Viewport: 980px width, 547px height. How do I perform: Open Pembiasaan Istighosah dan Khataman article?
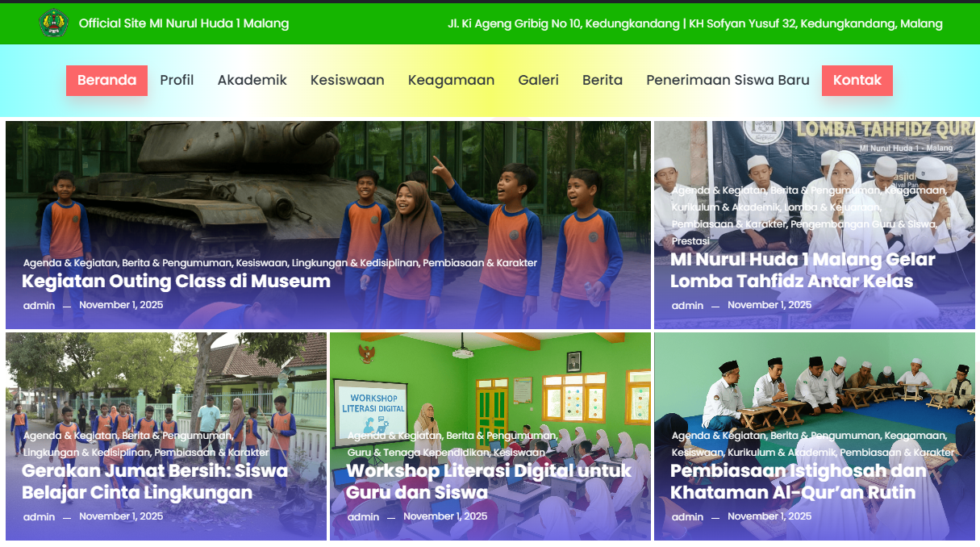click(x=798, y=482)
